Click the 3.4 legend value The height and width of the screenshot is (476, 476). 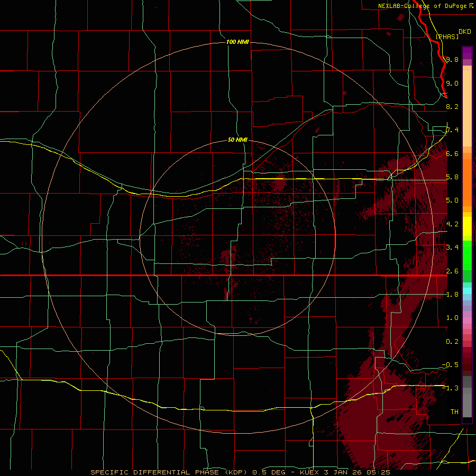(452, 247)
